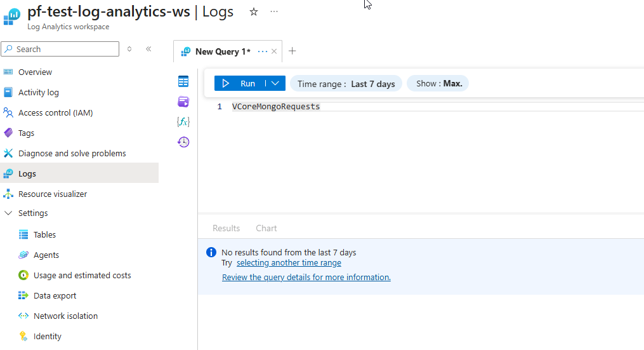The image size is (644, 350).
Task: Open the Tables pane icon
Action: click(x=183, y=81)
